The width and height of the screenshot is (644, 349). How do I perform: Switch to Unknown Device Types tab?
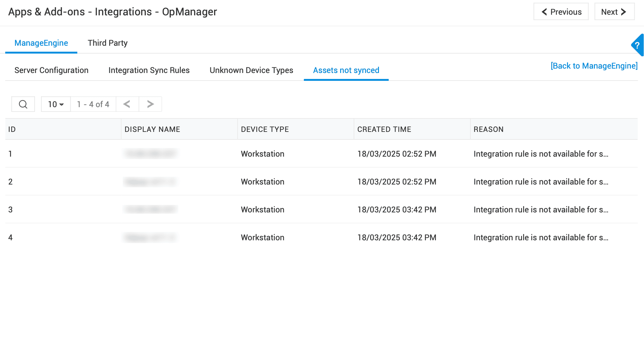pos(251,70)
